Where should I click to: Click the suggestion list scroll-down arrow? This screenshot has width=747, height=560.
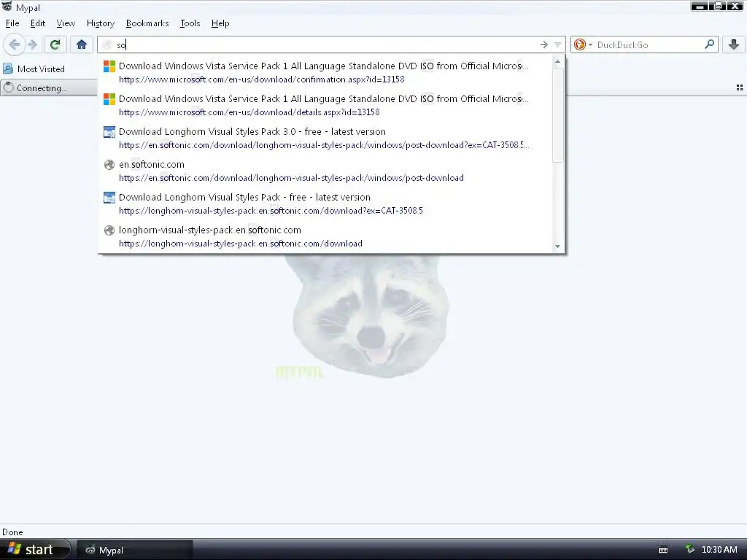pos(557,246)
